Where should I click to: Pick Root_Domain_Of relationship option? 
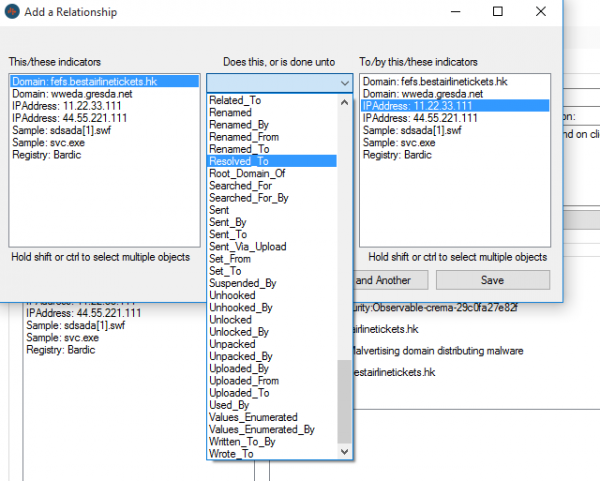click(x=272, y=173)
